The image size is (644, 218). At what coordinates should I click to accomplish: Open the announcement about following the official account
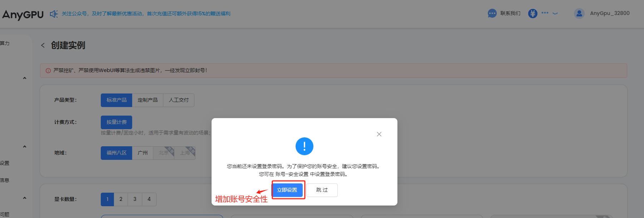tap(146, 14)
